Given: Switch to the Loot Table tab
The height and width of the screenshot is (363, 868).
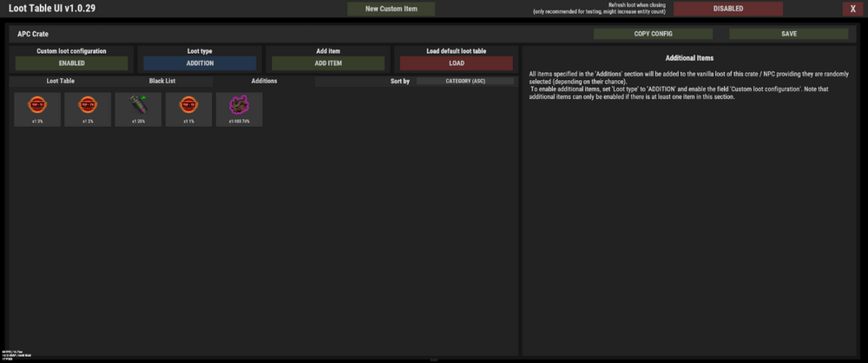Looking at the screenshot, I should (x=60, y=81).
